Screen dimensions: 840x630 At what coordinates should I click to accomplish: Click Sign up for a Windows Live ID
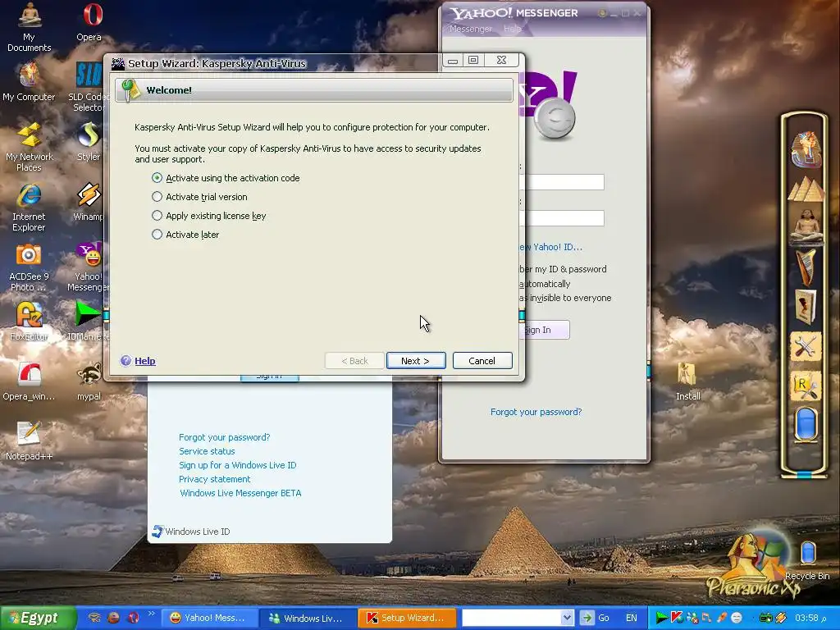click(x=237, y=465)
